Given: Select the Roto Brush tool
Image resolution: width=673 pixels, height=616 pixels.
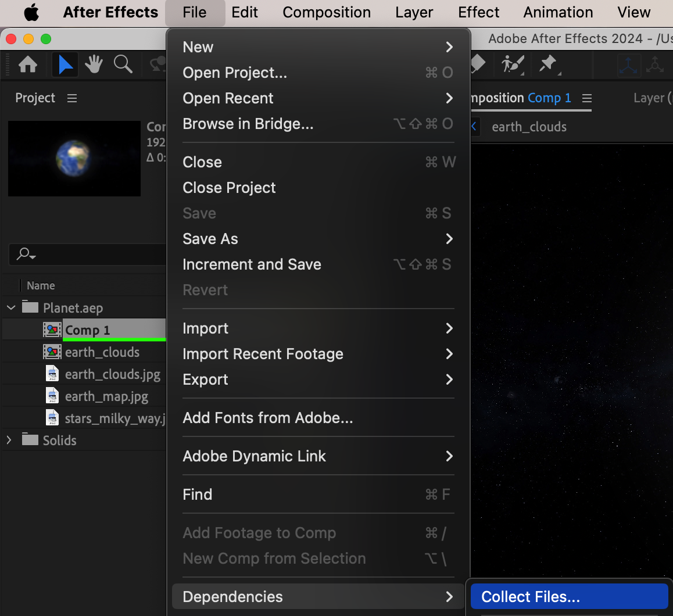Looking at the screenshot, I should coord(513,65).
